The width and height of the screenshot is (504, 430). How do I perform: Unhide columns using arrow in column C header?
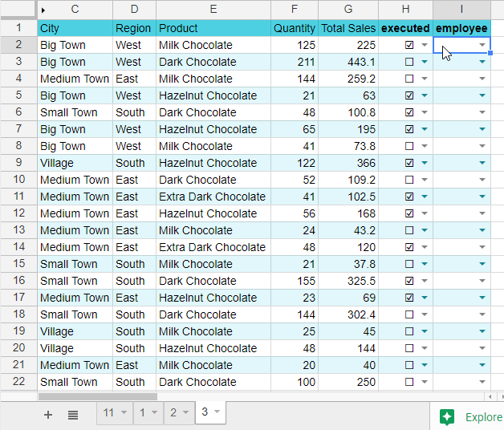43,10
